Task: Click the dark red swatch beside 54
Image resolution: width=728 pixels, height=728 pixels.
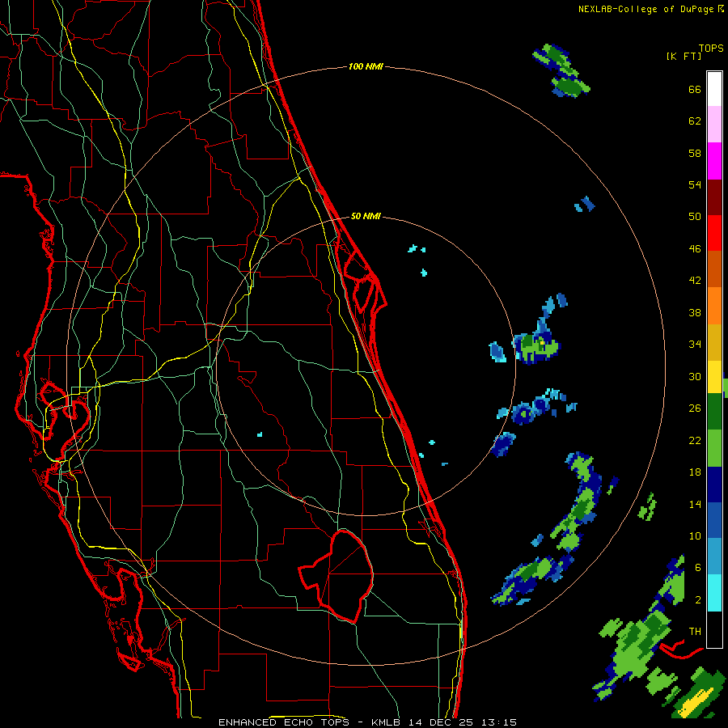Action: pyautogui.click(x=714, y=197)
